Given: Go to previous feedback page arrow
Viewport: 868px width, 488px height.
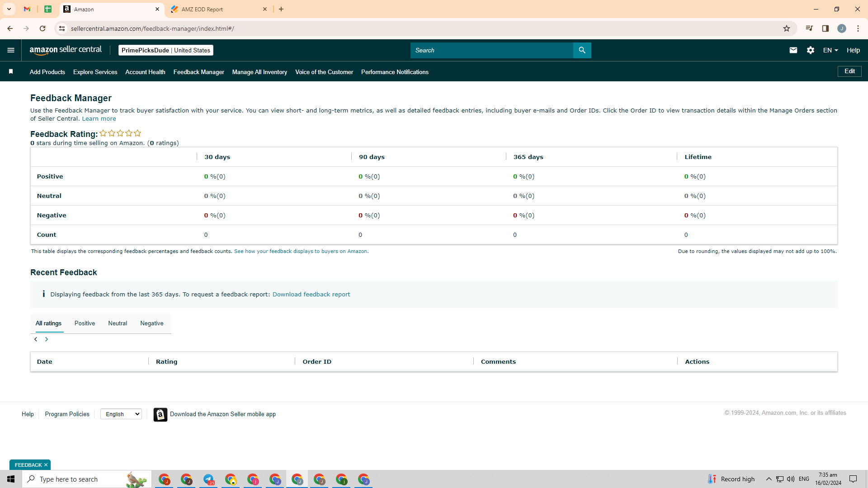Looking at the screenshot, I should coord(36,339).
